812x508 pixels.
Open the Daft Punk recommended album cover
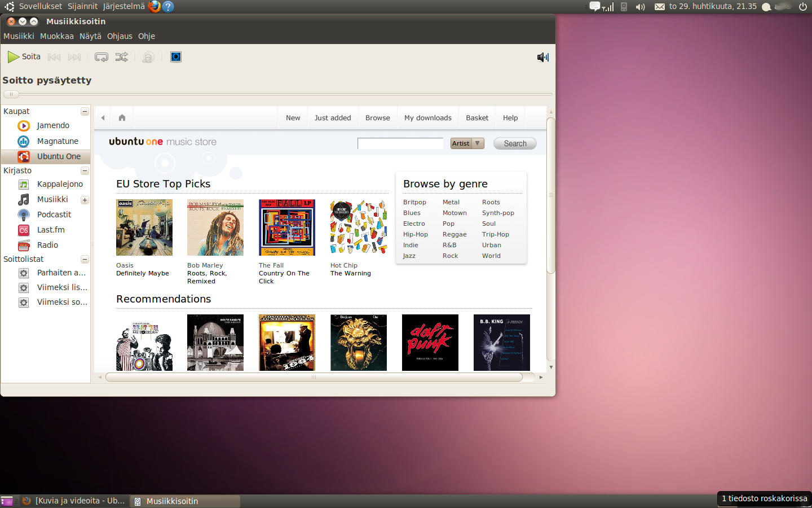(x=430, y=343)
